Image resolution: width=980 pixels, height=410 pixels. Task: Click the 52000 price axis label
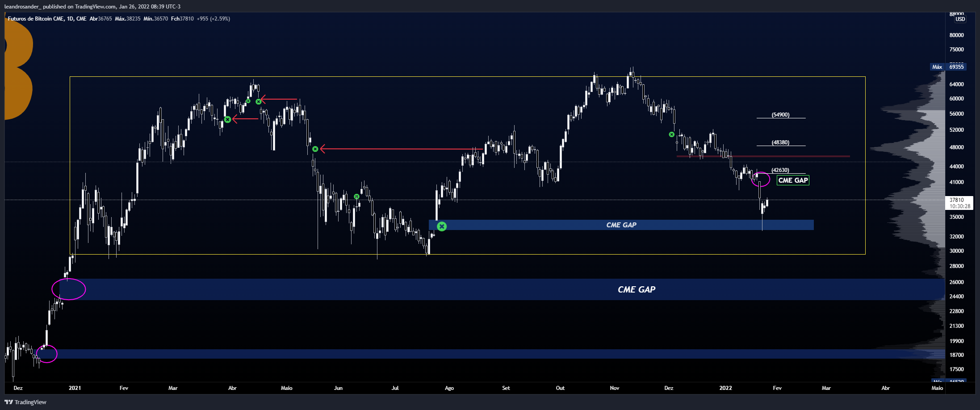coord(956,130)
